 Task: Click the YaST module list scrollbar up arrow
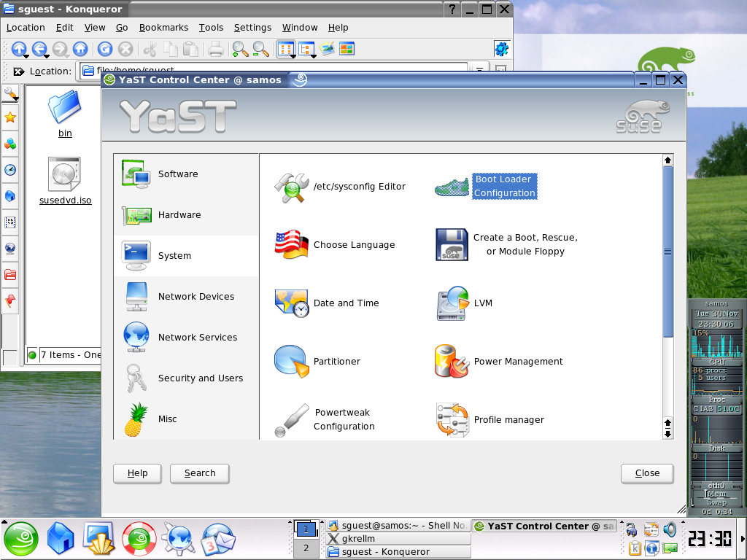point(668,160)
